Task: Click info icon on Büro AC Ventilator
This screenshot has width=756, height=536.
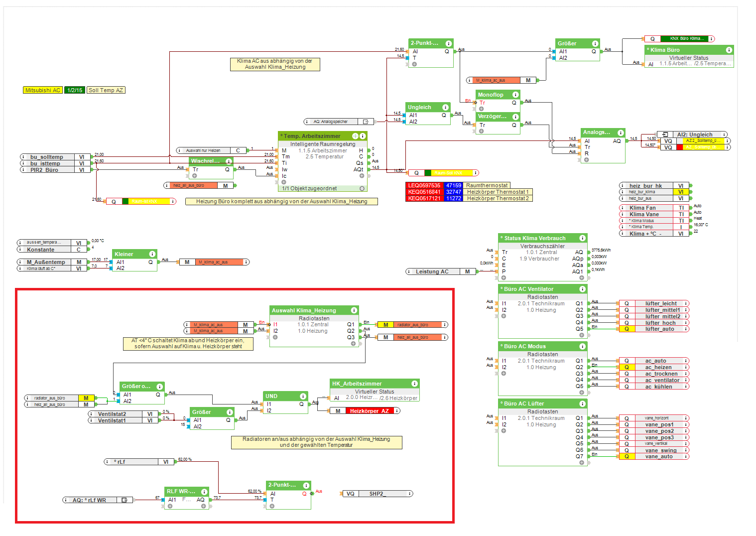Action: click(582, 289)
